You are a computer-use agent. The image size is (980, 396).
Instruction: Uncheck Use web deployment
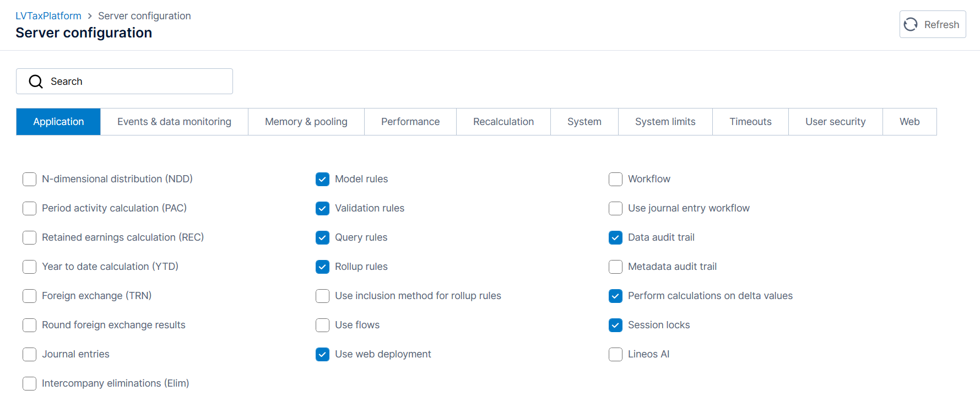323,354
